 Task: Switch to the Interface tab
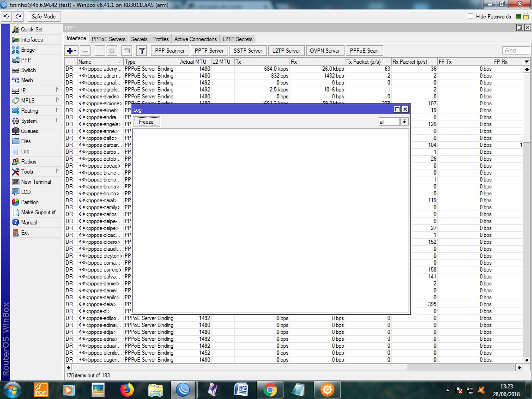point(76,39)
